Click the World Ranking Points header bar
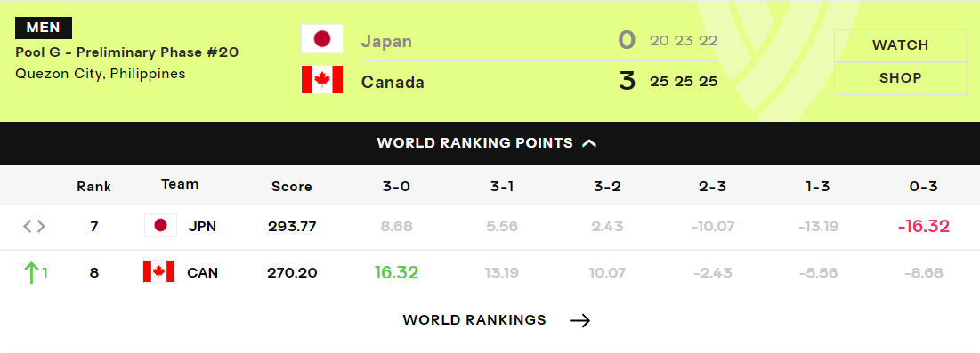The image size is (980, 354). pos(490,143)
